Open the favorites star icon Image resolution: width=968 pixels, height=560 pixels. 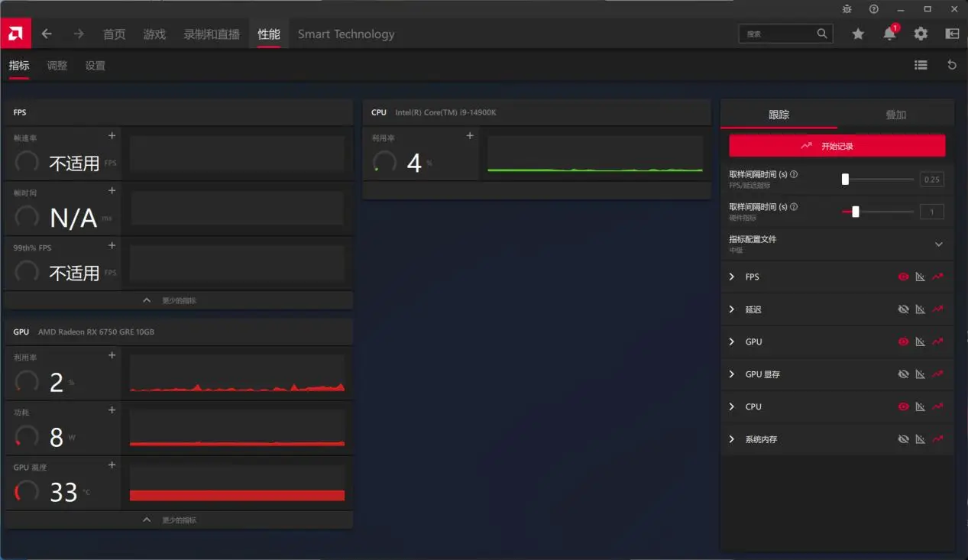(x=858, y=34)
